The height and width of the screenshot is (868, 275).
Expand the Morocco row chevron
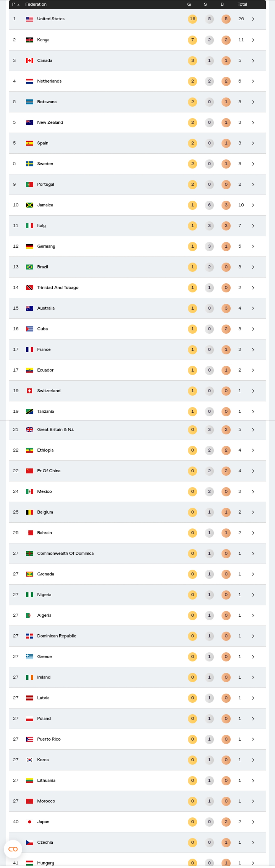253,801
